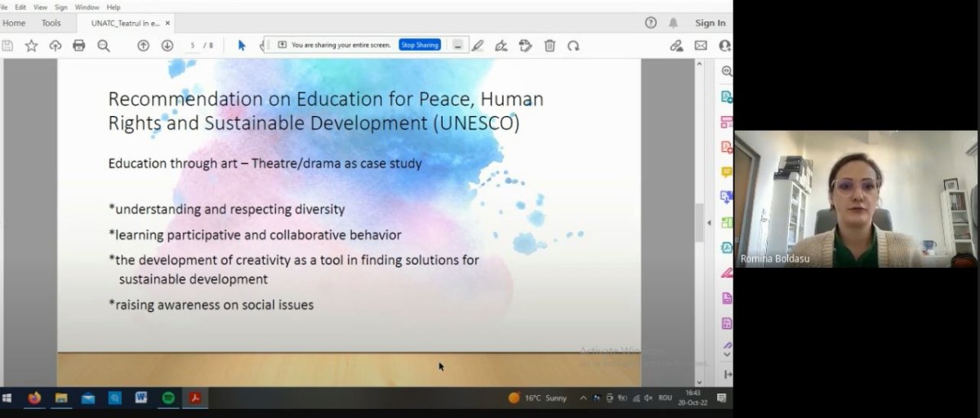Screen dimensions: 980x418
Task: Click the Find text magnifier icon
Action: (104, 46)
